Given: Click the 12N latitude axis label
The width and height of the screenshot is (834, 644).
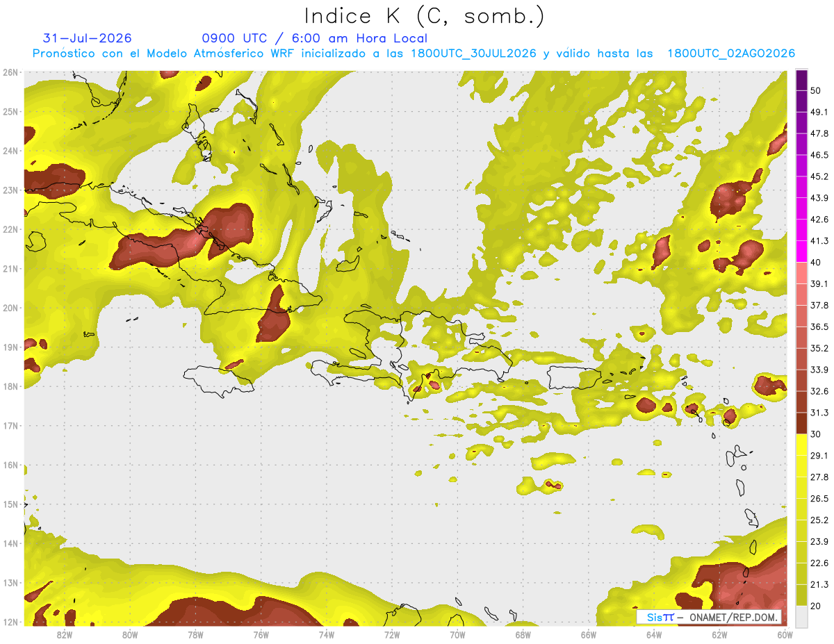Looking at the screenshot, I should pyautogui.click(x=10, y=622).
